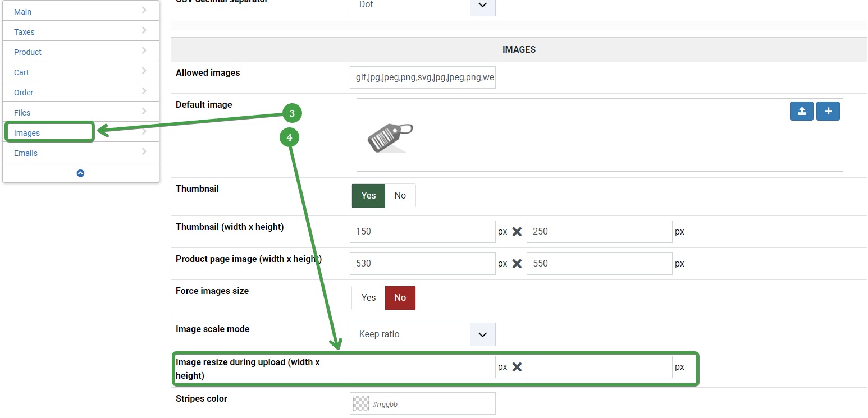The width and height of the screenshot is (868, 418).
Task: Open the Images settings section
Action: click(27, 133)
